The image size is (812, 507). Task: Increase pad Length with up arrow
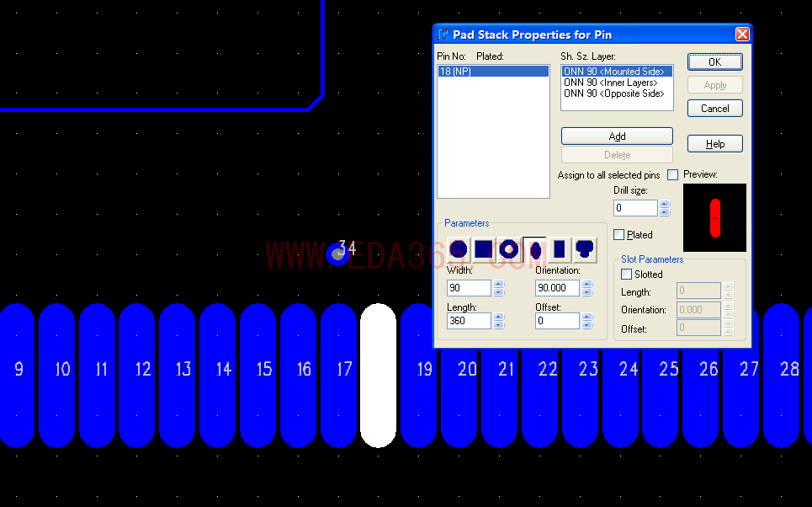pyautogui.click(x=498, y=317)
